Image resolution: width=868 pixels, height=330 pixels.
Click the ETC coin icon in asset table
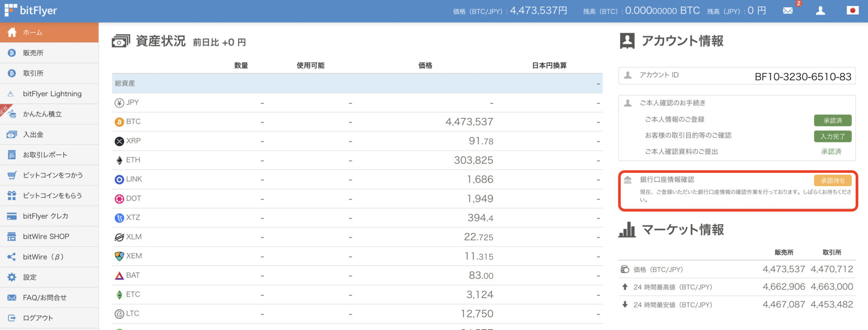(x=119, y=295)
